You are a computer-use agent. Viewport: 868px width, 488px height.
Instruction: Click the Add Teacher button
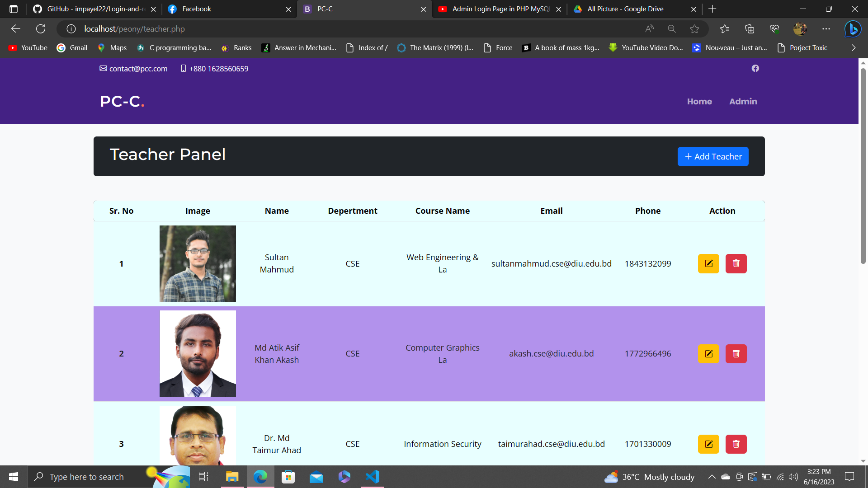[x=713, y=156]
